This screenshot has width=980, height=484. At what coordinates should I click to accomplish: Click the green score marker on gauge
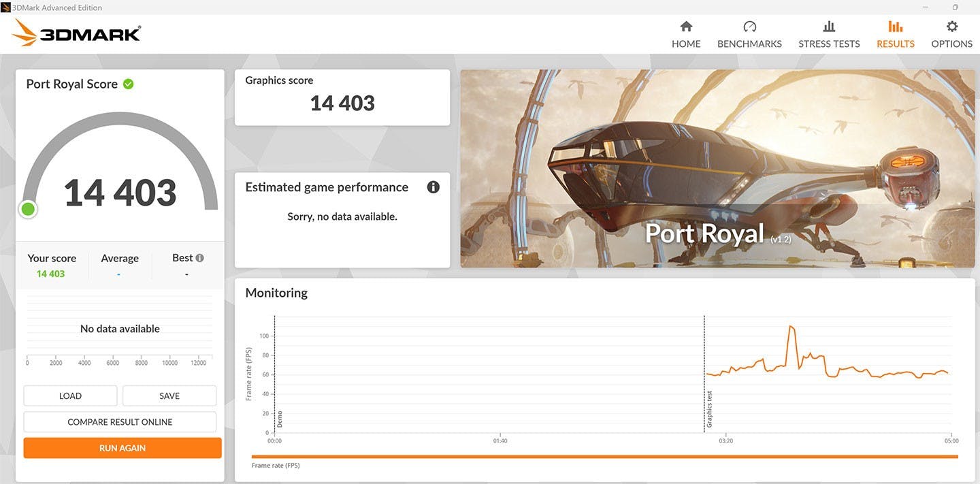[x=28, y=209]
